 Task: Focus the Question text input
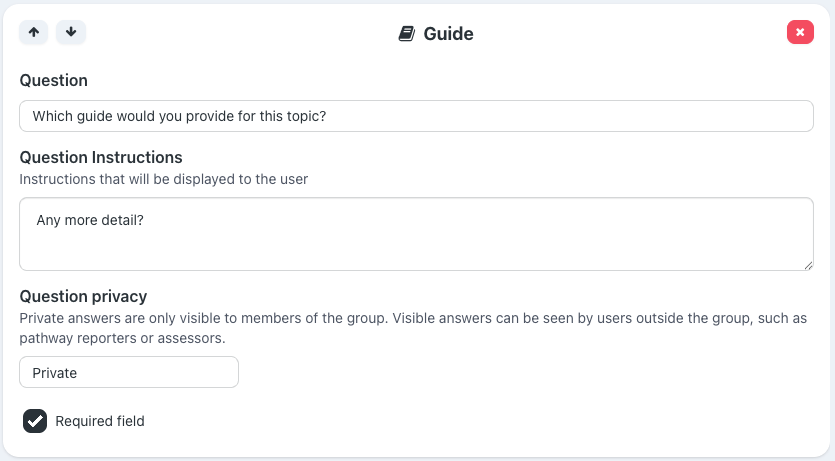click(x=416, y=116)
